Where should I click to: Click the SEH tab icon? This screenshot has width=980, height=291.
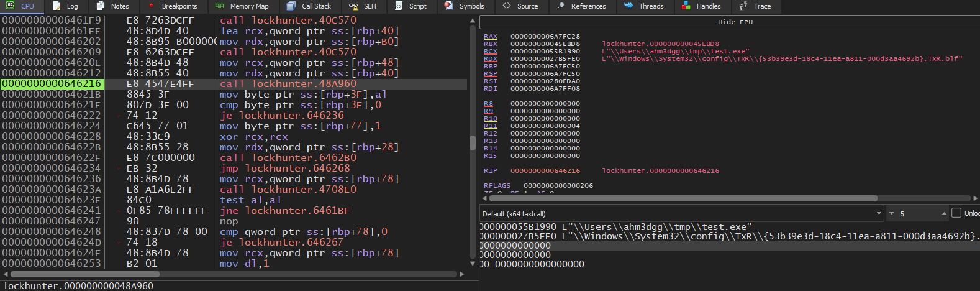point(353,6)
